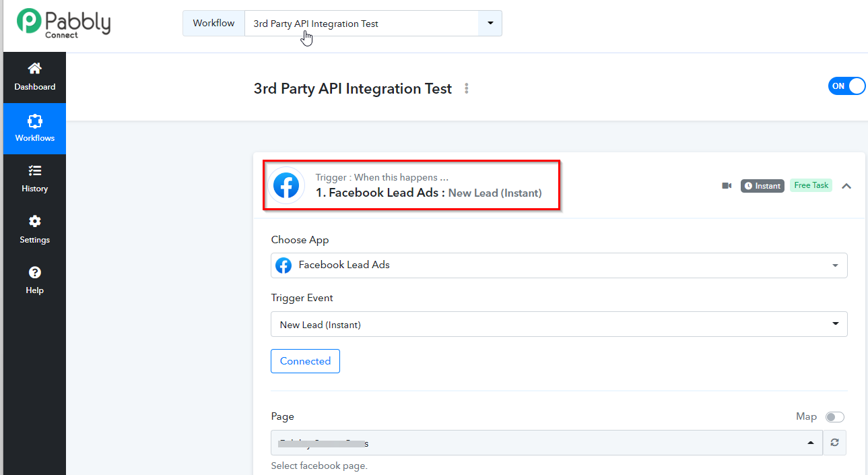Refresh the Page list with reload icon
The width and height of the screenshot is (868, 475).
(835, 443)
